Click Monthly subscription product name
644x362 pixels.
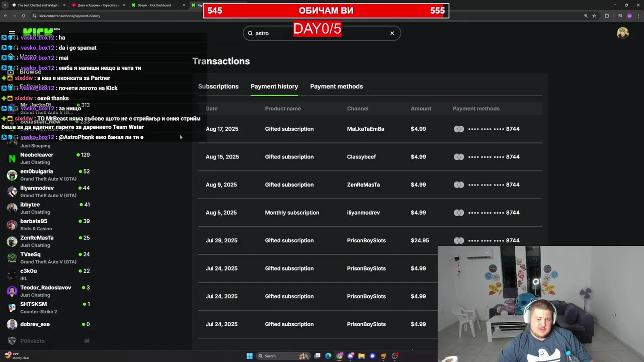click(x=292, y=213)
